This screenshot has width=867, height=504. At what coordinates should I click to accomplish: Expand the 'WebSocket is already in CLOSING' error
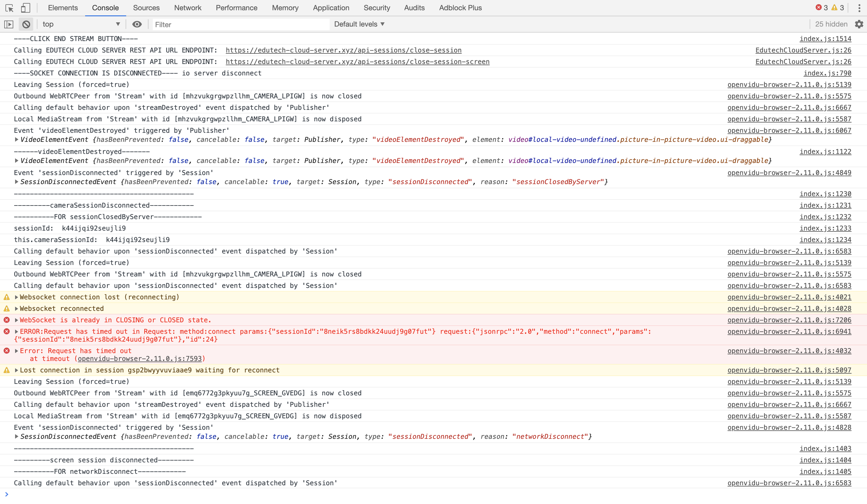(16, 320)
